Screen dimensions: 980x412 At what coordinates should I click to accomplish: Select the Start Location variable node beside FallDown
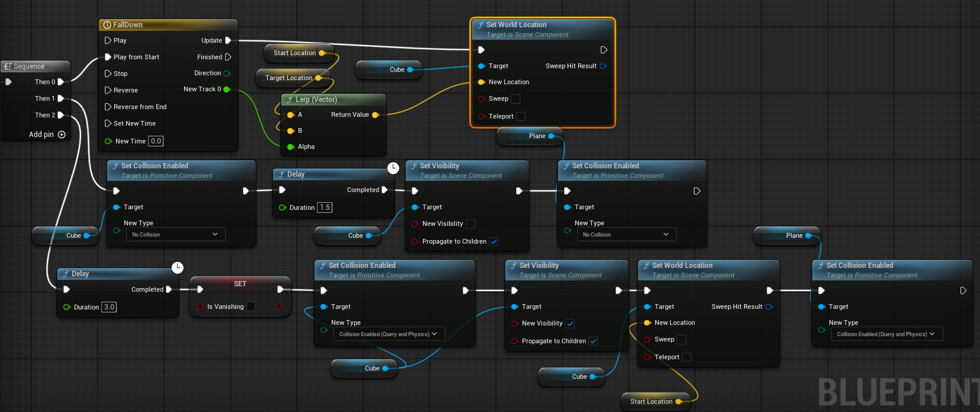pyautogui.click(x=299, y=53)
